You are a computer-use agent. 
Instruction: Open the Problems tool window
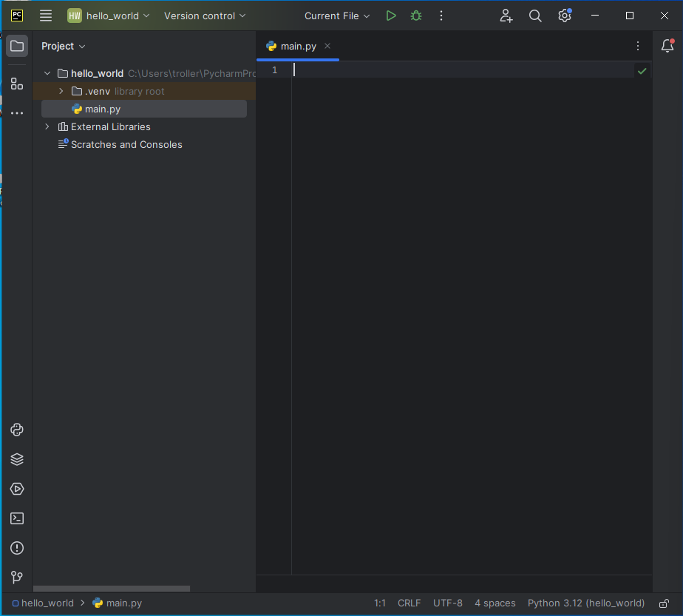click(x=17, y=548)
